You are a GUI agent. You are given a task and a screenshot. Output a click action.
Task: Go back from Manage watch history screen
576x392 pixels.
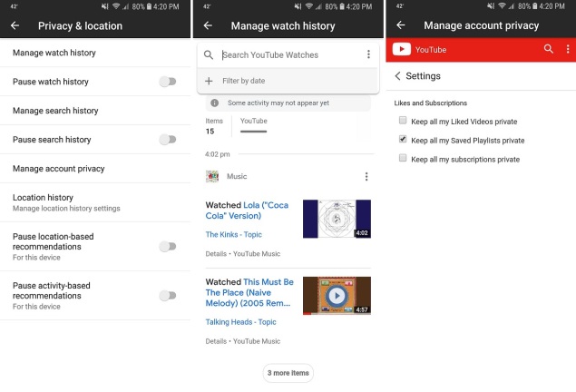click(x=208, y=25)
